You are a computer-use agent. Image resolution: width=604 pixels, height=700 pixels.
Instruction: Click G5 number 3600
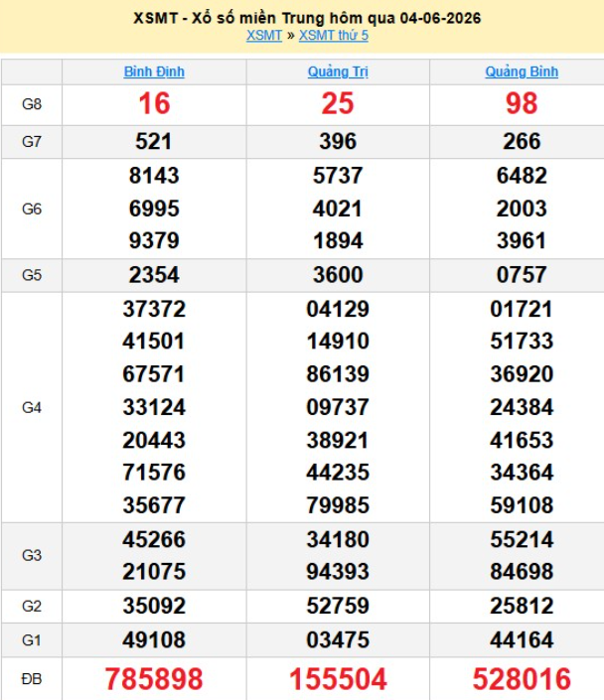coord(338,275)
